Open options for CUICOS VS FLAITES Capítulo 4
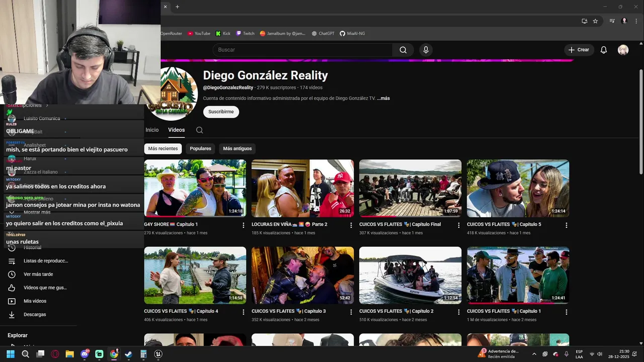 point(244,312)
